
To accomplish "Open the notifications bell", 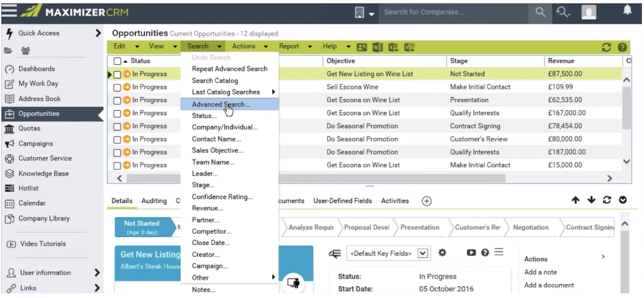I will (x=628, y=10).
